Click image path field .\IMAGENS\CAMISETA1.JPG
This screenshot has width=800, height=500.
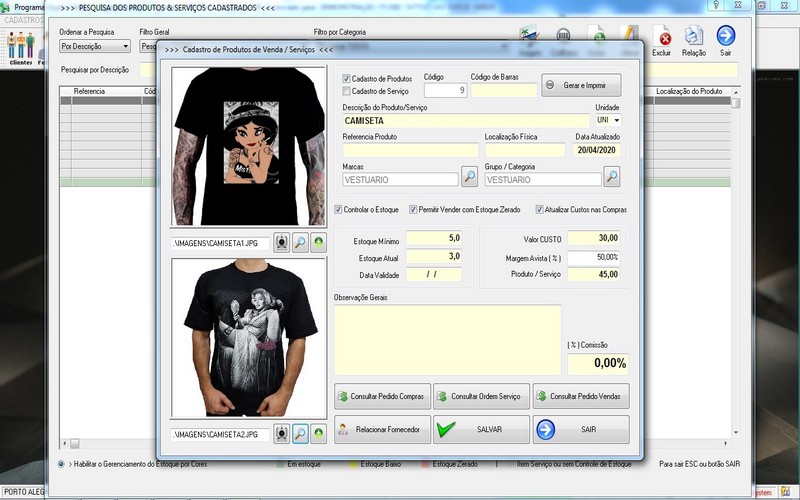click(220, 243)
